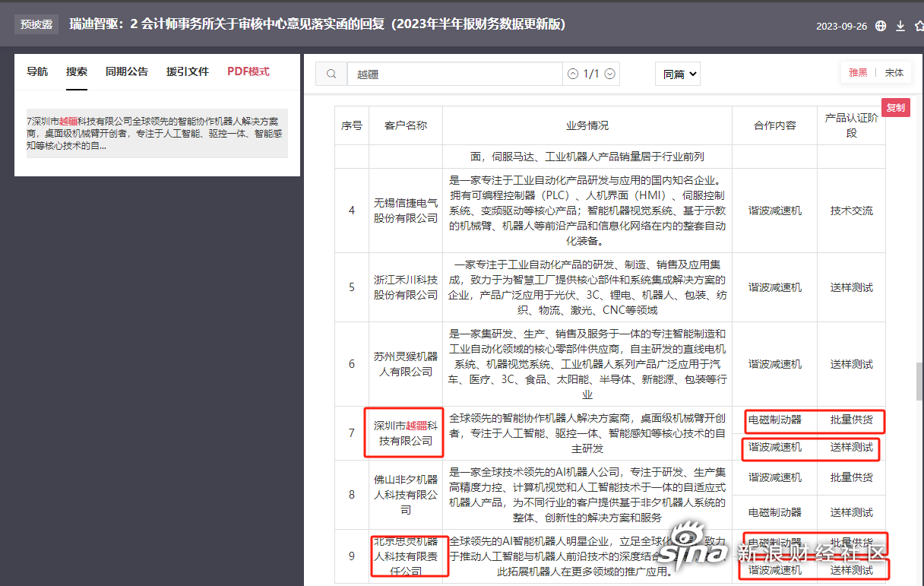Favorite the document with the star icon

pos(919,26)
